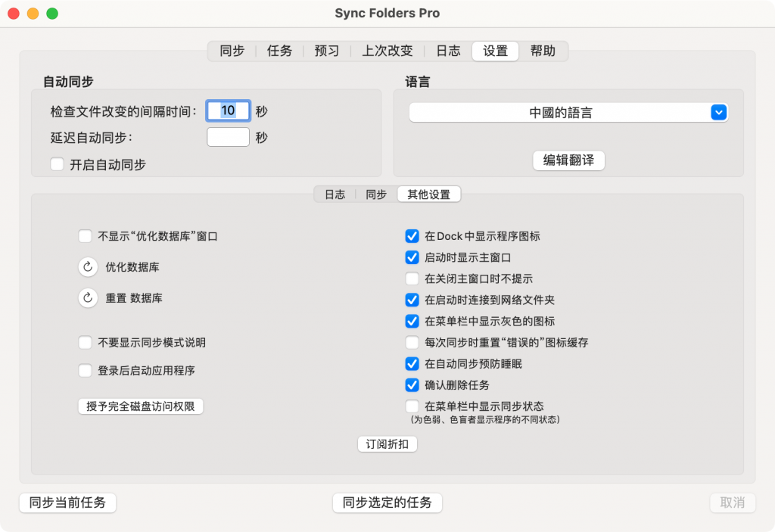
Task: Disable 在Dock中显示程序图标 option
Action: pos(412,236)
